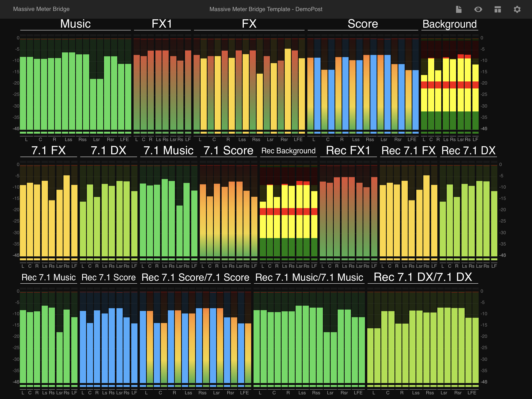Screen dimensions: 532x399
Task: Click the Rec FX1 group R label
Action: pos(337,266)
